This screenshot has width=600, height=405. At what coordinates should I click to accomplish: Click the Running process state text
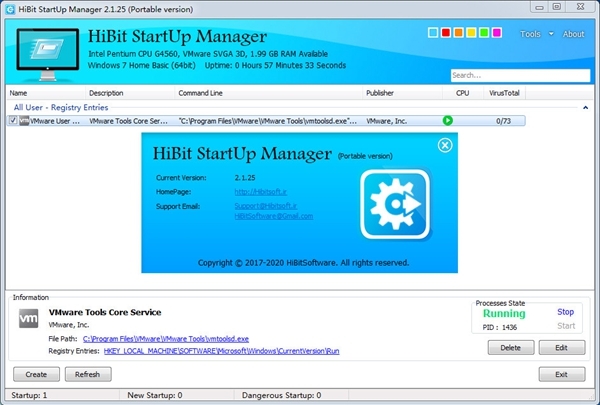point(504,314)
